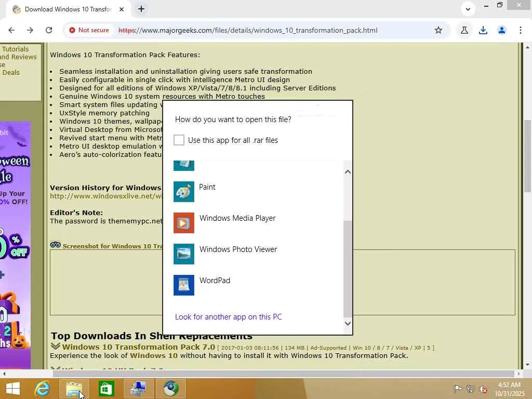Click the page vertical scrollbar thumb

tap(527, 156)
